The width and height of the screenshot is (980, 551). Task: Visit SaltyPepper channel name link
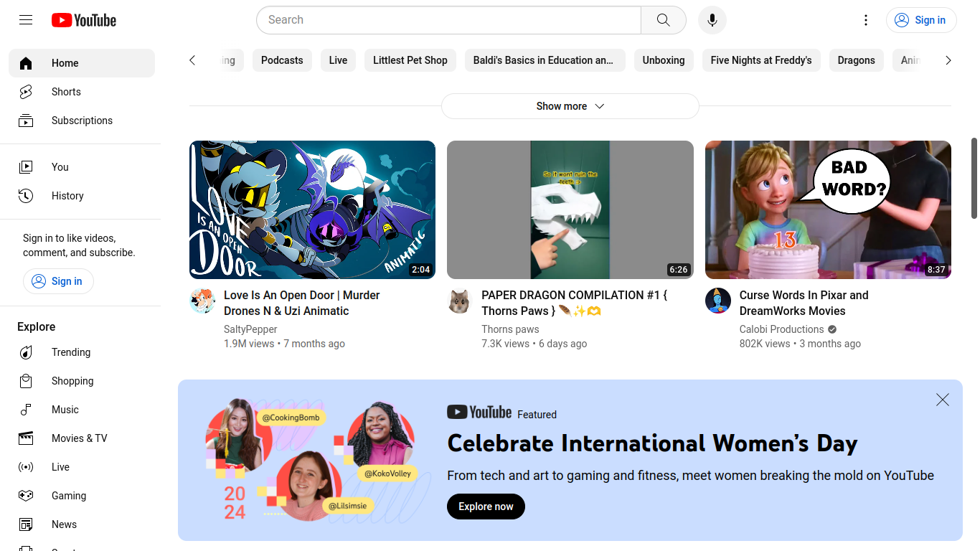(x=250, y=329)
